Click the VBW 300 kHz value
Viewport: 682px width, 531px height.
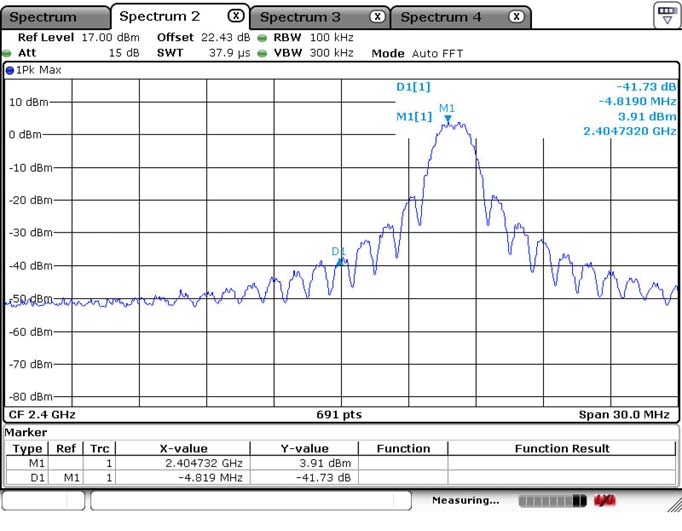[x=331, y=53]
